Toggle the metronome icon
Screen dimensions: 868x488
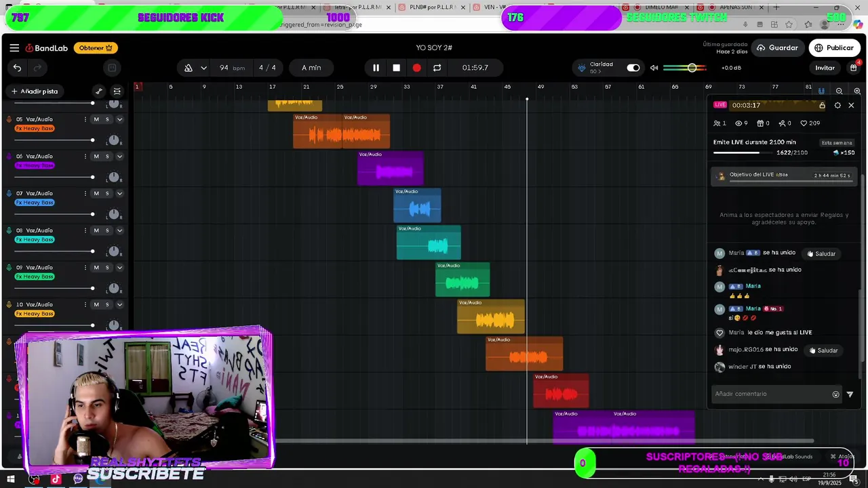tap(189, 68)
